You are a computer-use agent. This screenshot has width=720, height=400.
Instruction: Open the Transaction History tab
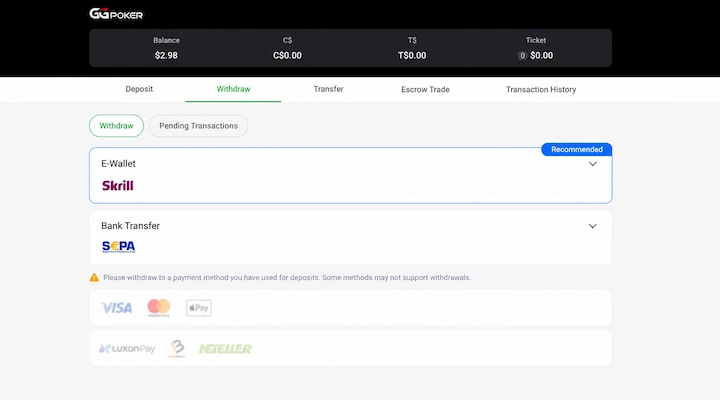(x=541, y=90)
